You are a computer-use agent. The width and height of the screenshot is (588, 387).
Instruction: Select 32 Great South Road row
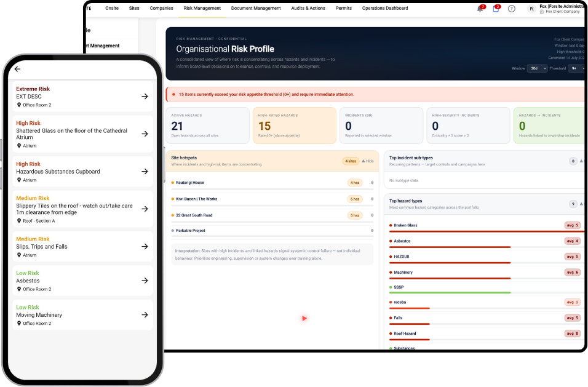click(x=272, y=215)
